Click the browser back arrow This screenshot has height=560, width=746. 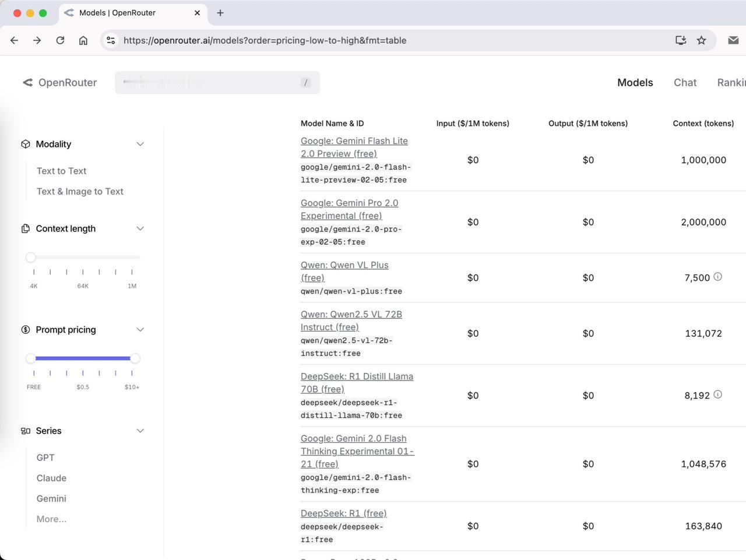click(x=15, y=40)
